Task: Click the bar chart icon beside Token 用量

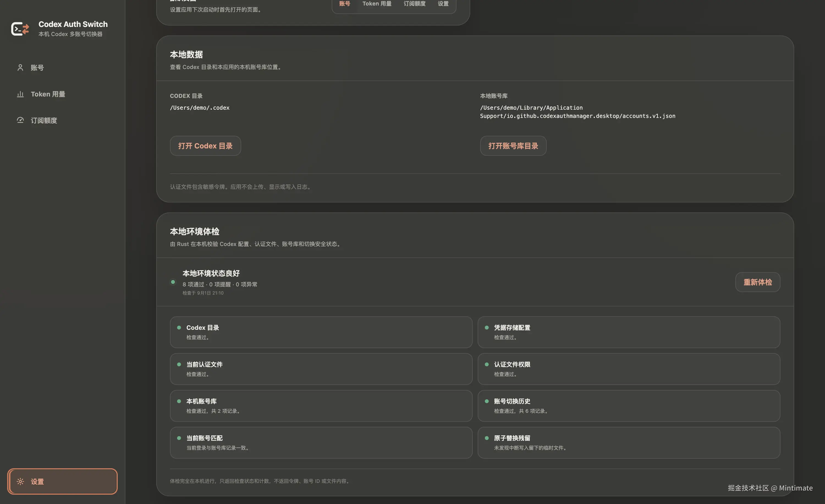Action: [20, 94]
